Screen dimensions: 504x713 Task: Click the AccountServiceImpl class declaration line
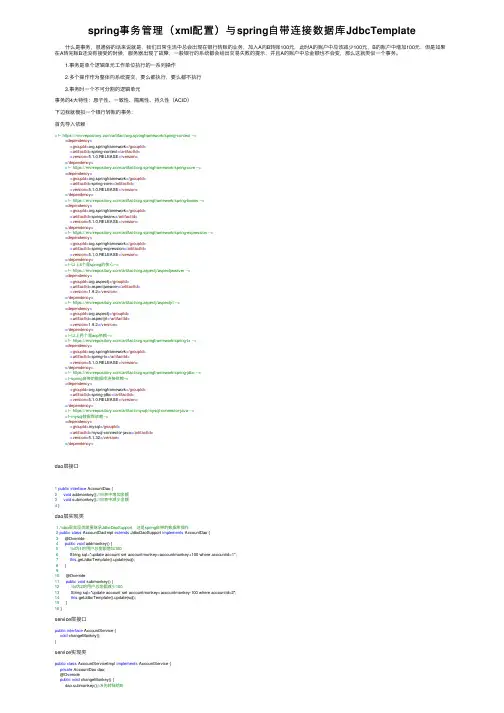[113, 664]
